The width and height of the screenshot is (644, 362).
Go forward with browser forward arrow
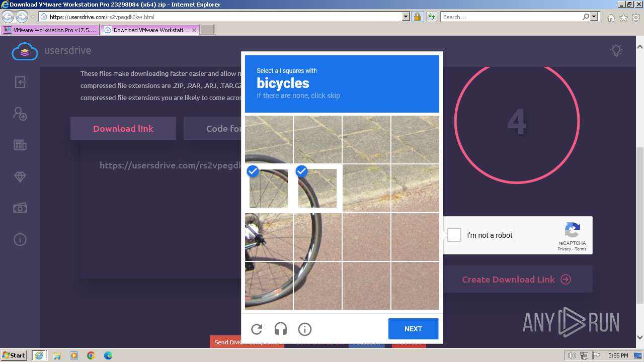(x=22, y=17)
